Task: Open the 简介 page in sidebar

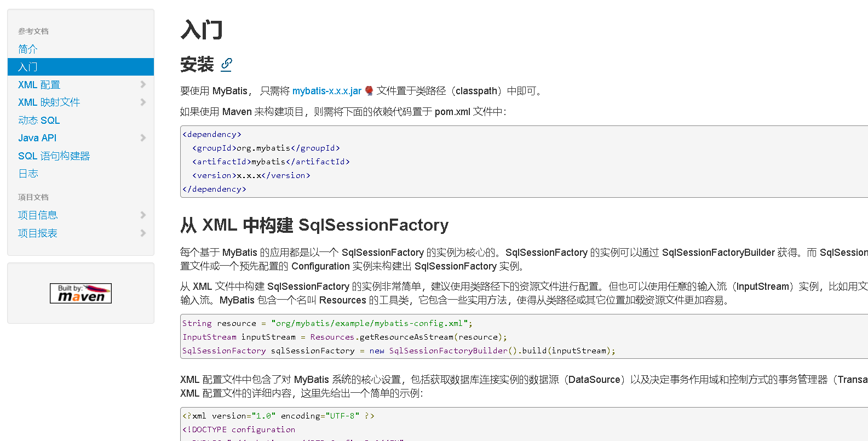Action: coord(28,49)
